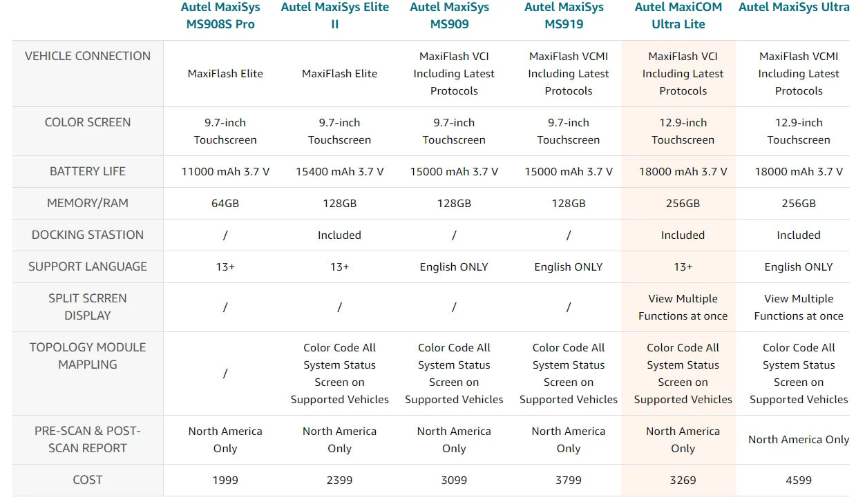Open the Autel MaxiSys MS919 link

pos(564,15)
